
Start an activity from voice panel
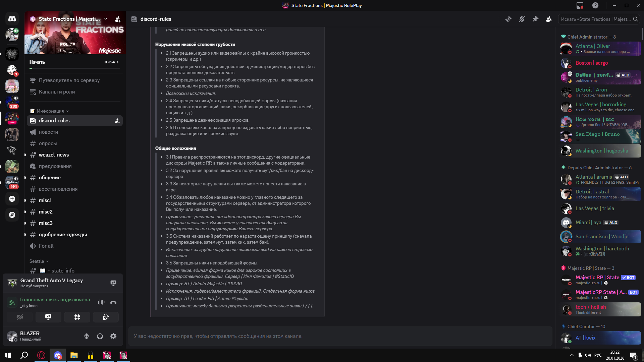77,317
